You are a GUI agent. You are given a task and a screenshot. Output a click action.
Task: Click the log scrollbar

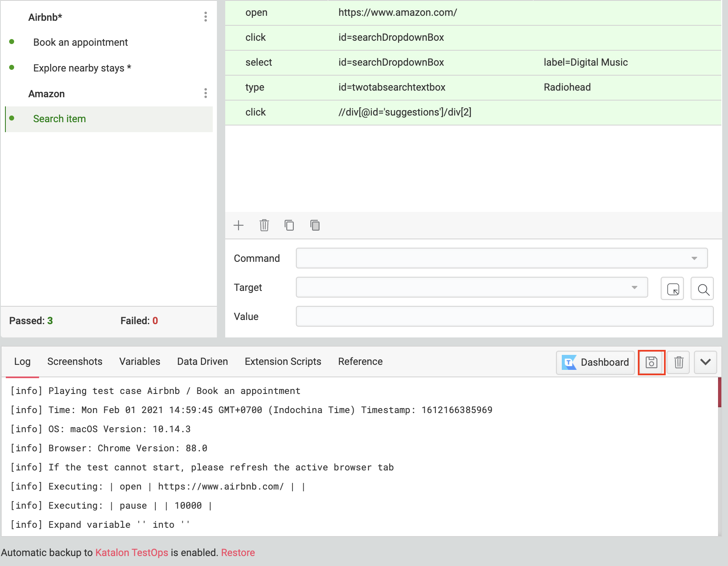pos(720,392)
